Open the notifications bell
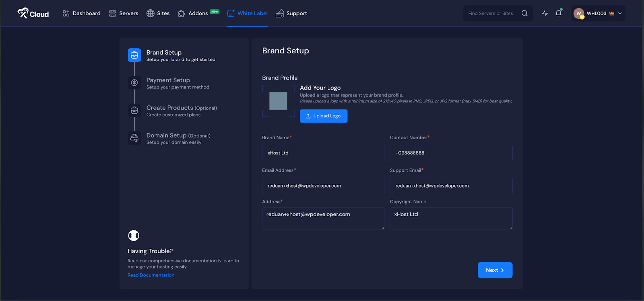Screen dimensions: 644x301 (x=558, y=13)
